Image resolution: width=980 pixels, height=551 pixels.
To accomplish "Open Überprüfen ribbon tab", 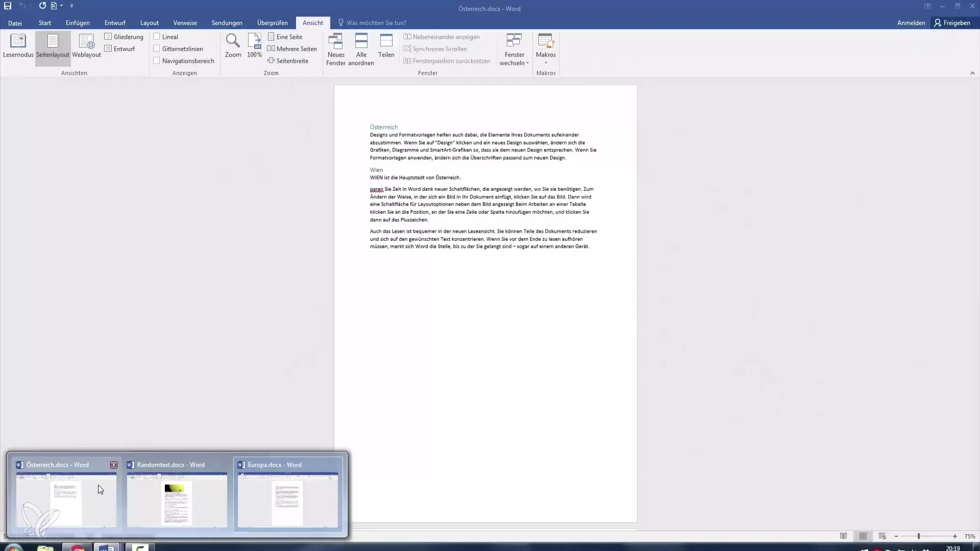I will tap(273, 23).
